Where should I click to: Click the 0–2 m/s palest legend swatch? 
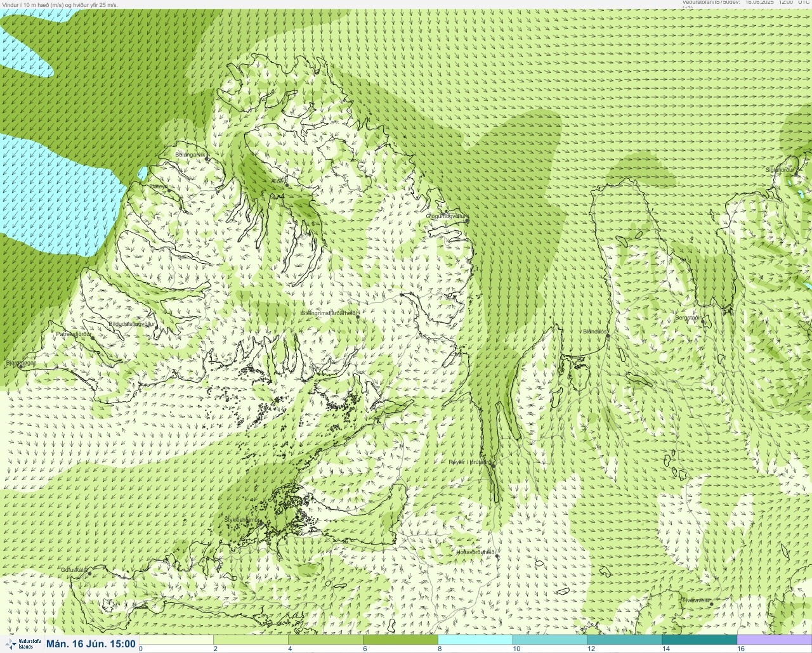[x=176, y=640]
